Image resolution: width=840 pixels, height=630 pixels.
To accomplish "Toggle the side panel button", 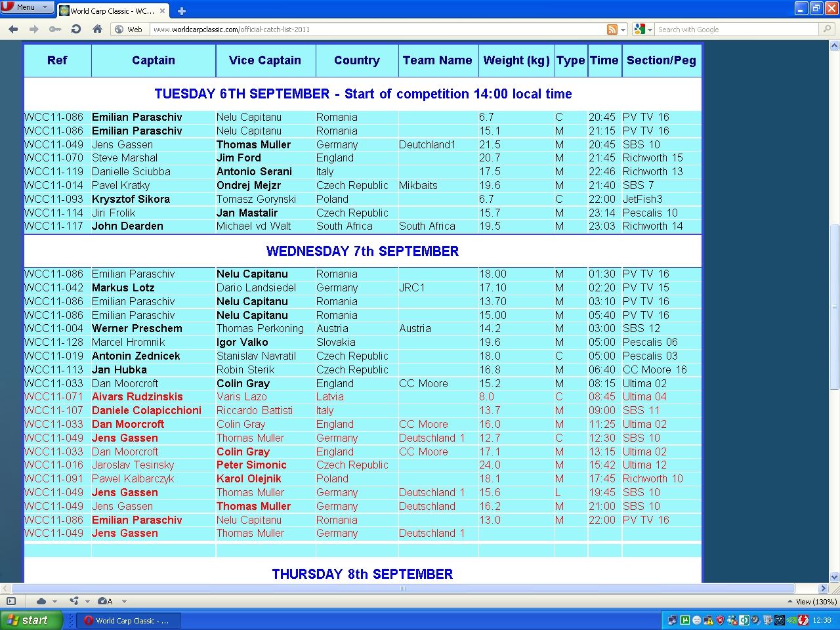I will point(10,601).
